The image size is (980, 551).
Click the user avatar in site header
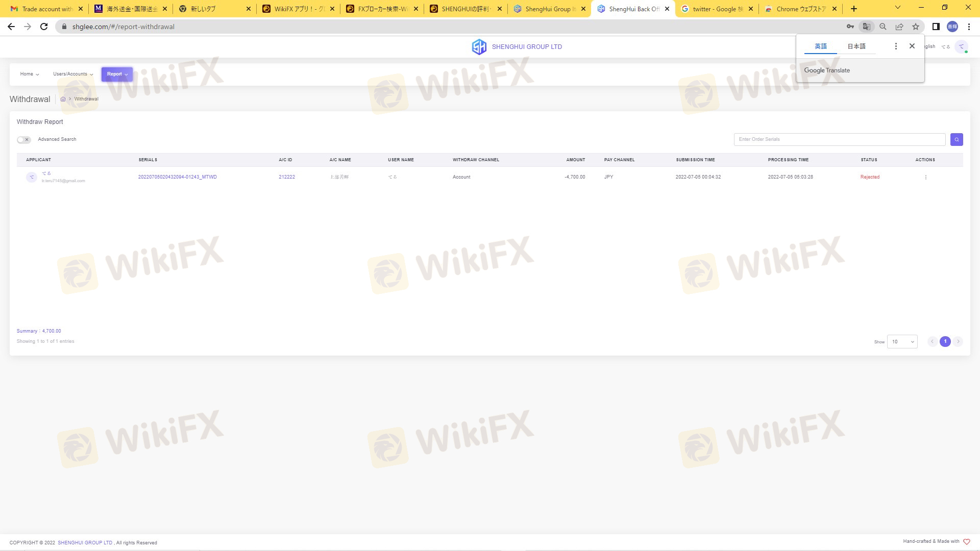click(x=962, y=47)
